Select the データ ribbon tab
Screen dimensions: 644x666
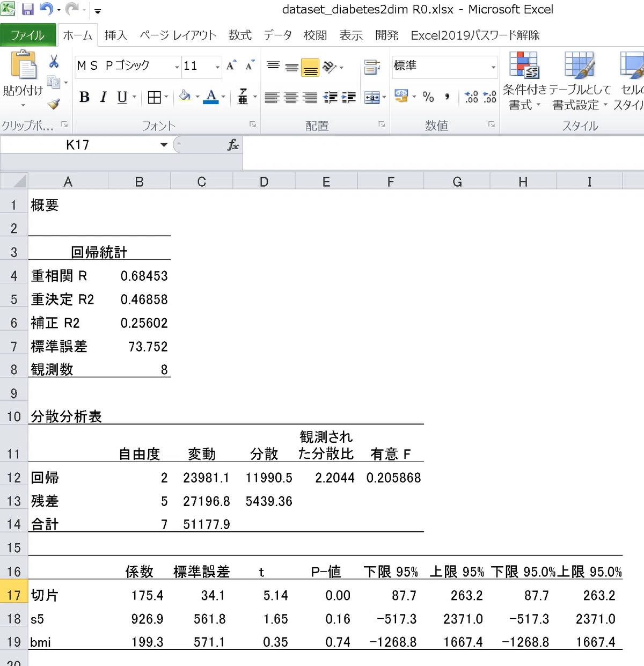(x=277, y=35)
